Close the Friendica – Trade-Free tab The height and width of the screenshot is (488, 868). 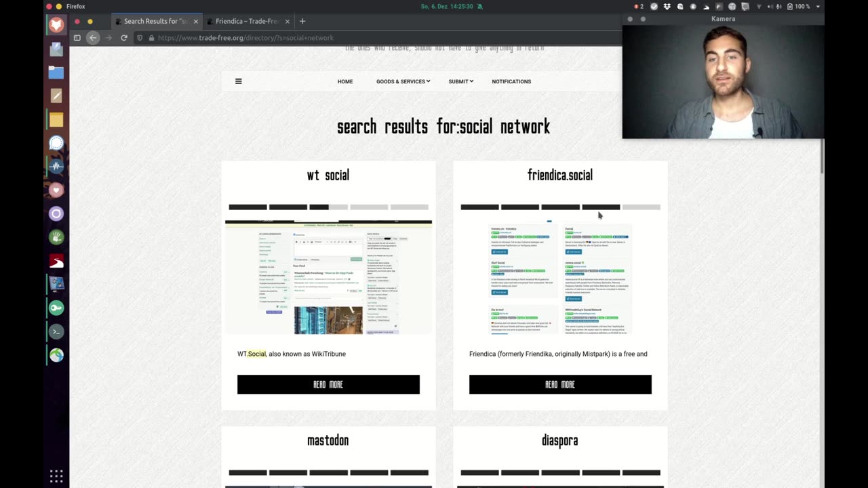click(x=288, y=21)
